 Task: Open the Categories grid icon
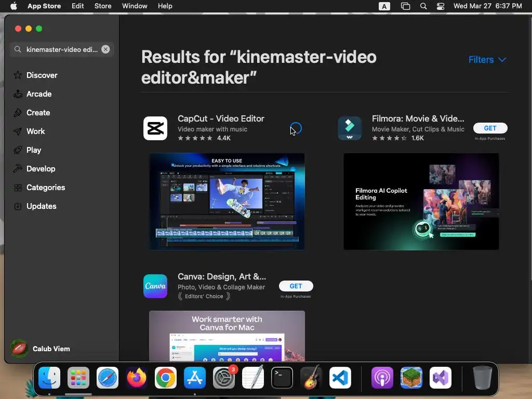click(x=18, y=187)
